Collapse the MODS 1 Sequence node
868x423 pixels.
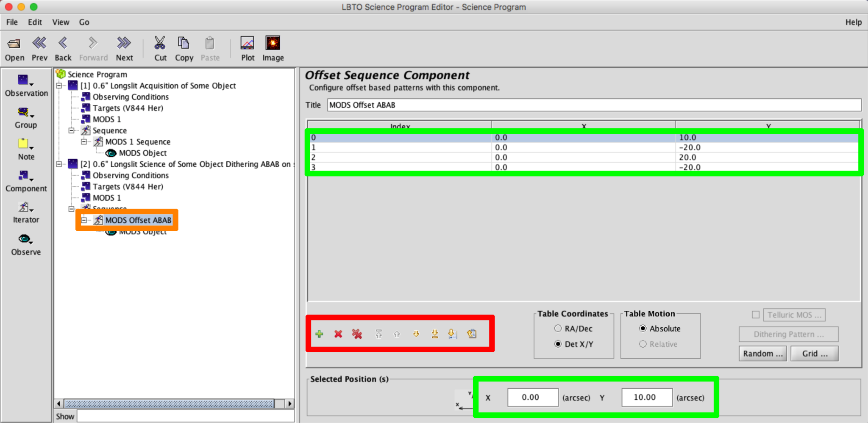[84, 141]
